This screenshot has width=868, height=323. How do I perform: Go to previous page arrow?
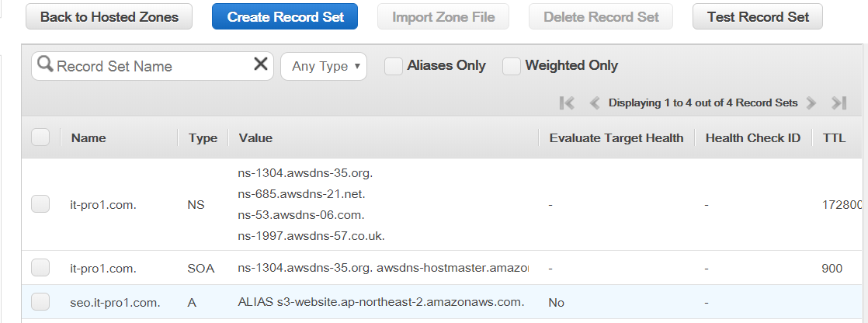(595, 103)
